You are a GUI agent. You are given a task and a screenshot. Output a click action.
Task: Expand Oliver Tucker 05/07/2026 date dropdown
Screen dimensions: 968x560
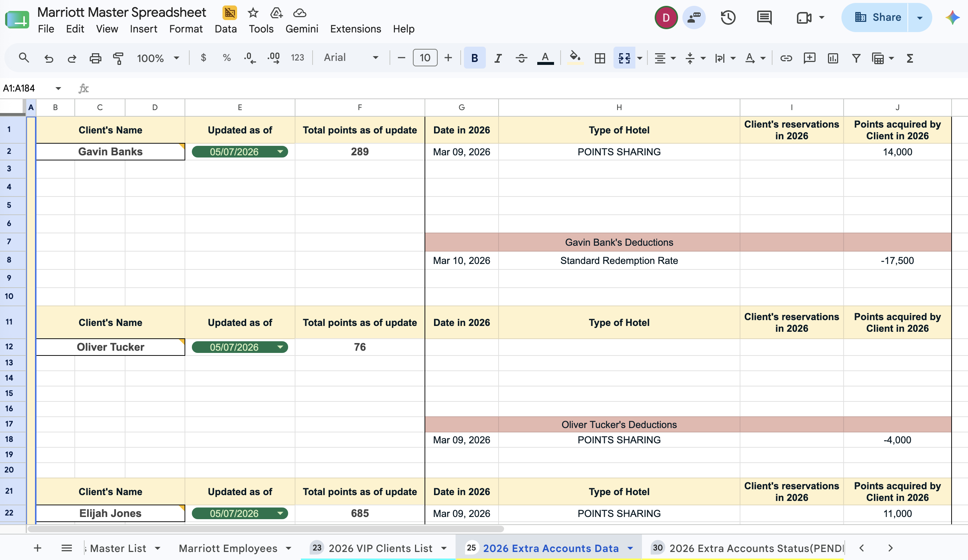(280, 347)
